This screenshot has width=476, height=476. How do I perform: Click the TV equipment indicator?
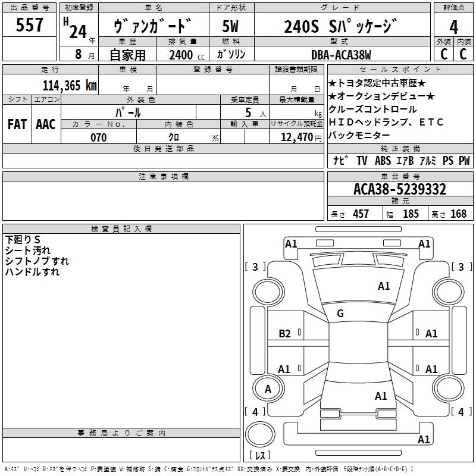pyautogui.click(x=362, y=161)
